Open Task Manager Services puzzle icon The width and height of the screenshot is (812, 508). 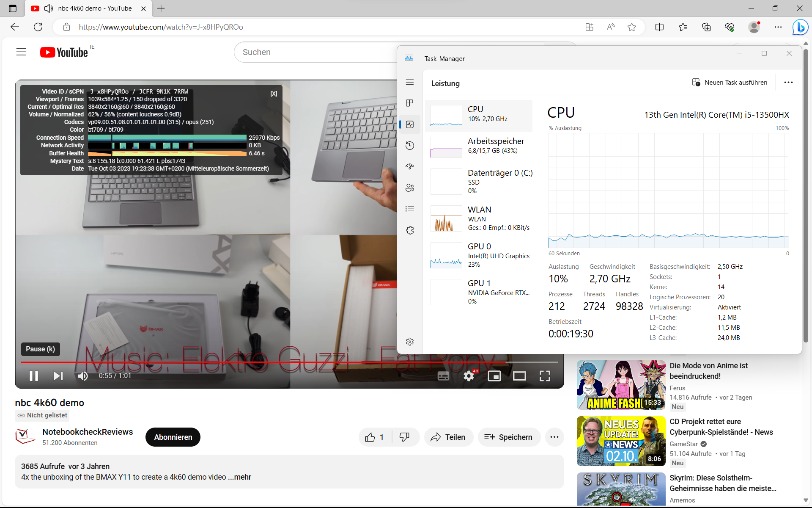(x=409, y=230)
